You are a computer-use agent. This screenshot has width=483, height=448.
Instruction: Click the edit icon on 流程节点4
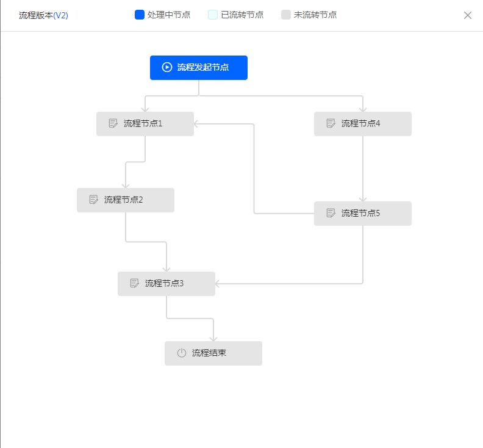click(331, 123)
